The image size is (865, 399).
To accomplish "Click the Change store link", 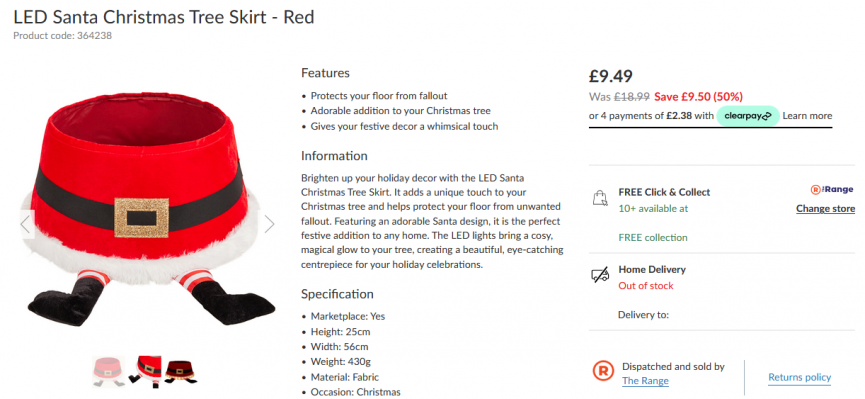I will (x=825, y=209).
